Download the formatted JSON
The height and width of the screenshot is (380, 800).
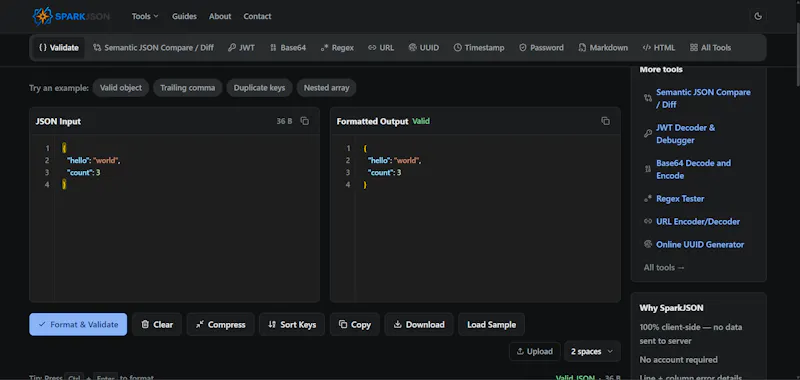419,324
